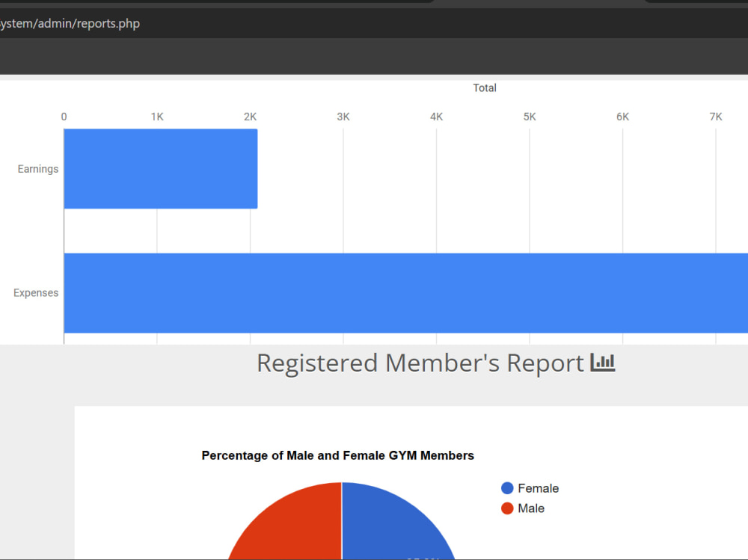The width and height of the screenshot is (748, 560).
Task: Click the Male legend red circle
Action: [507, 508]
